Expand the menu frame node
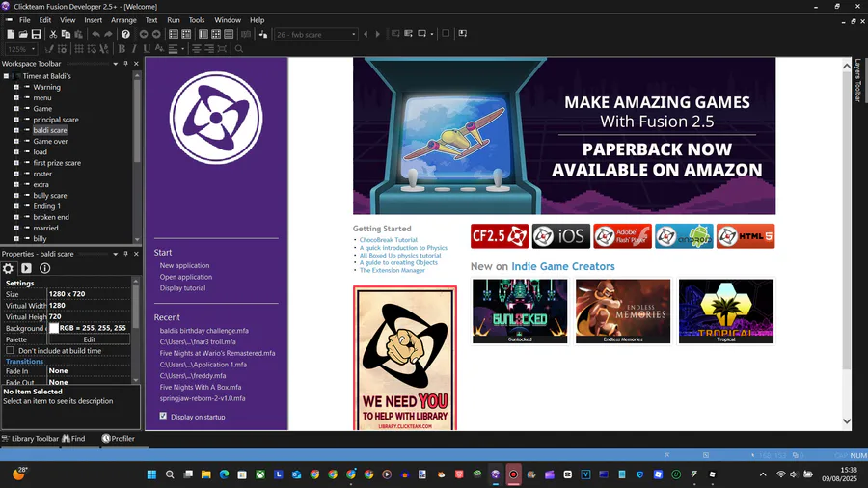Screen dimensions: 868x488 pyautogui.click(x=16, y=98)
